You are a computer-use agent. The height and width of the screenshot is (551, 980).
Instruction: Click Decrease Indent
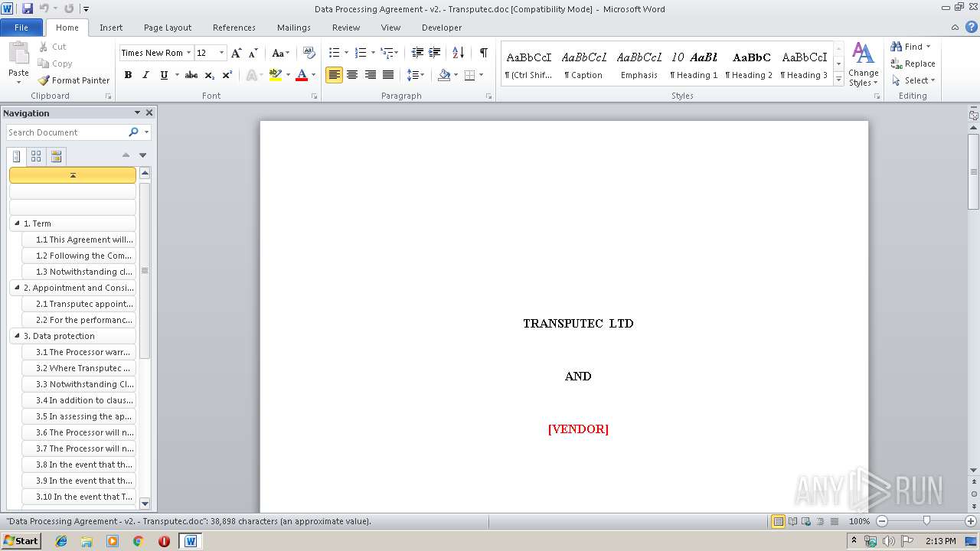coord(417,53)
